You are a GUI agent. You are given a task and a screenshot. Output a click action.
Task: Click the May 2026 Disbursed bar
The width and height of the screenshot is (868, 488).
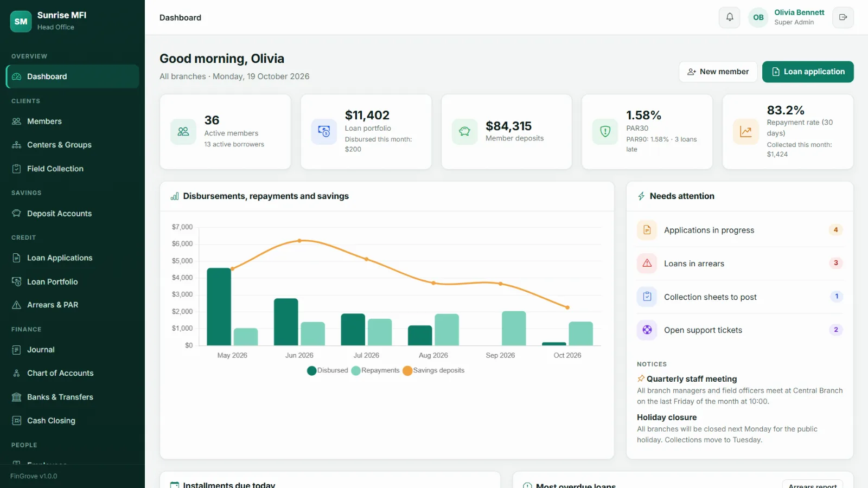tap(219, 306)
